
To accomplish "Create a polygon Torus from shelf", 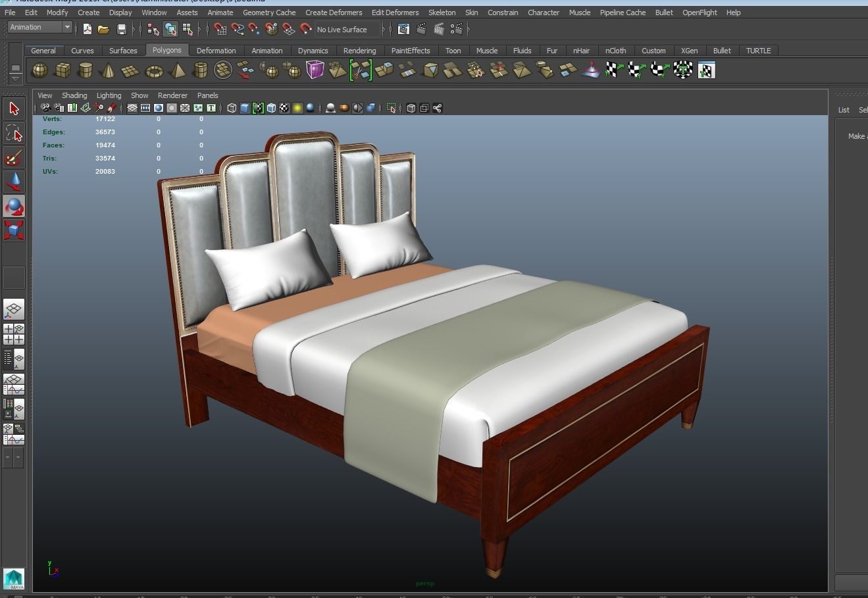I will (x=154, y=70).
